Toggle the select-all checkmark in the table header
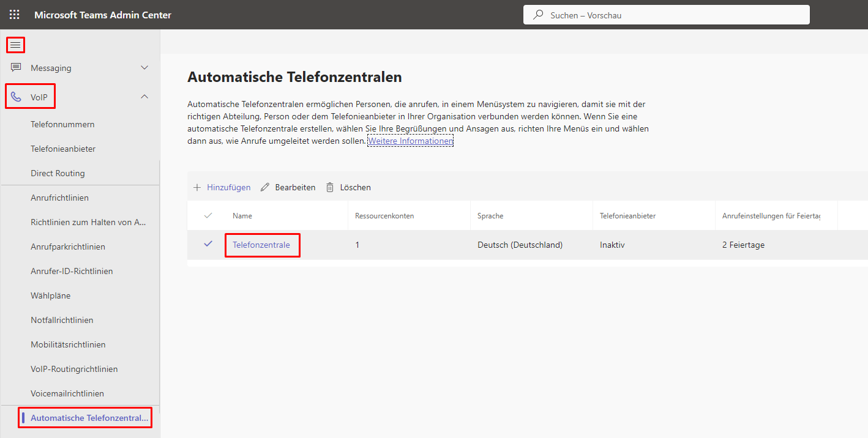The width and height of the screenshot is (868, 438). pos(208,216)
